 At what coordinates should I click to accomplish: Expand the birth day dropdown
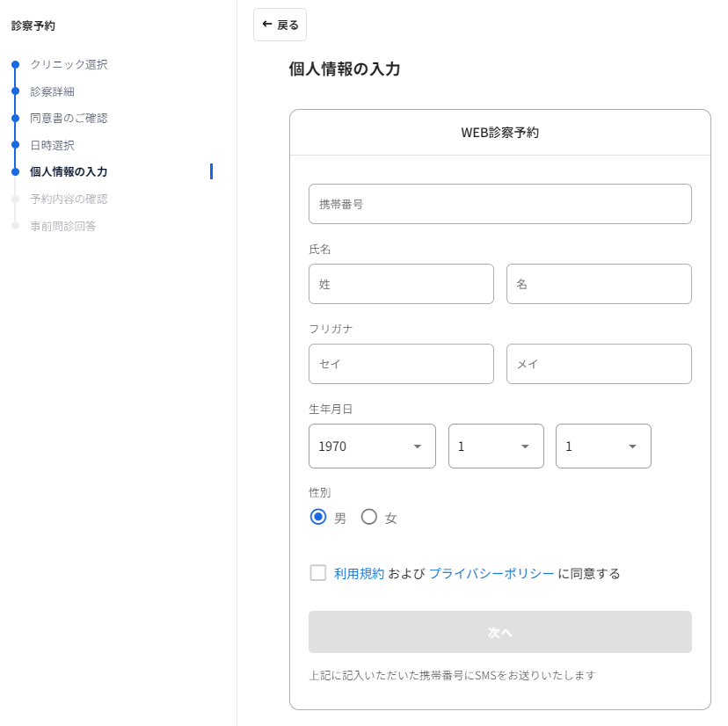point(603,446)
